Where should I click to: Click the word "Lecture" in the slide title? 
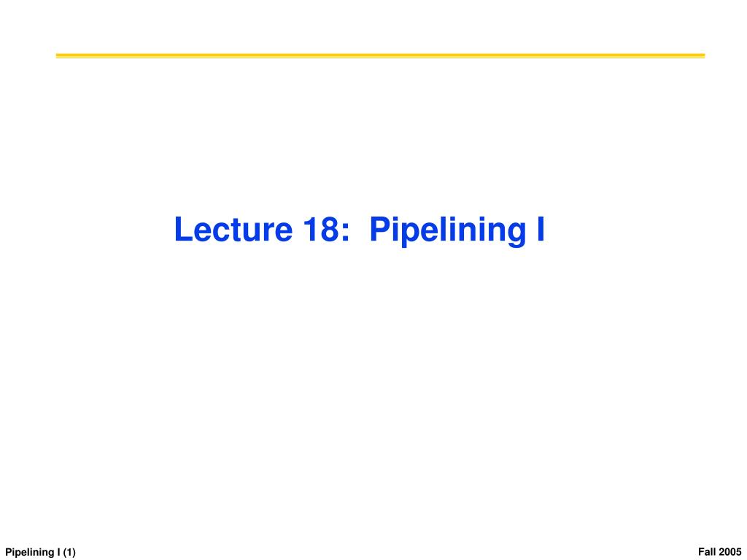tap(233, 230)
